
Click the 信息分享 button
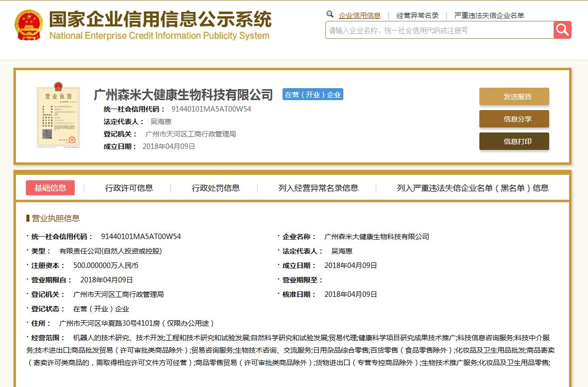514,119
